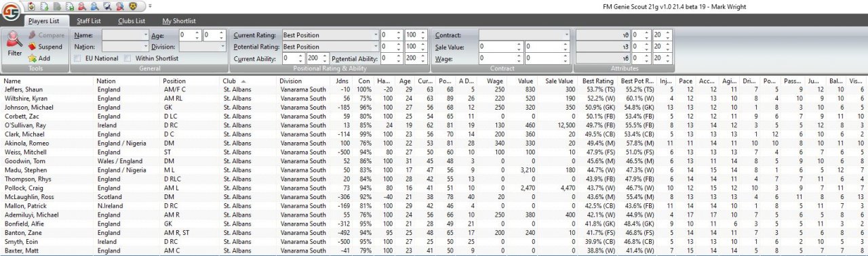The height and width of the screenshot is (256, 868).
Task: Select player row Madu, Stephen
Action: (434, 170)
